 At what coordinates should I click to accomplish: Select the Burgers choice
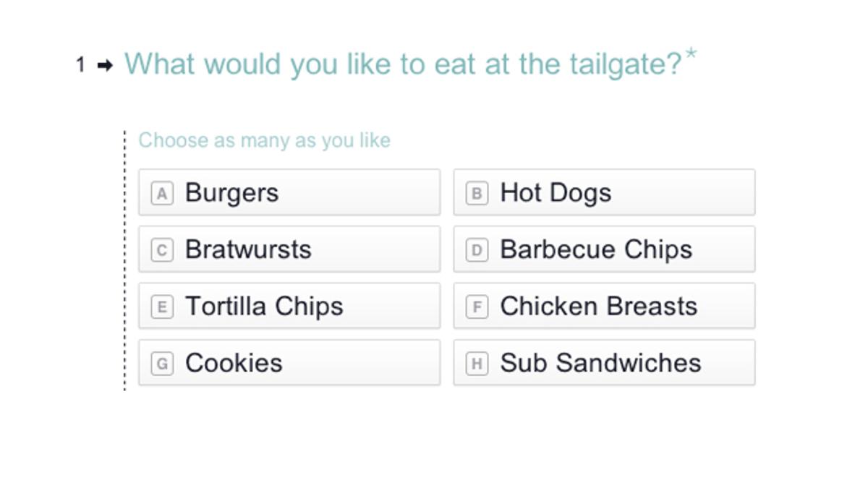click(x=289, y=193)
